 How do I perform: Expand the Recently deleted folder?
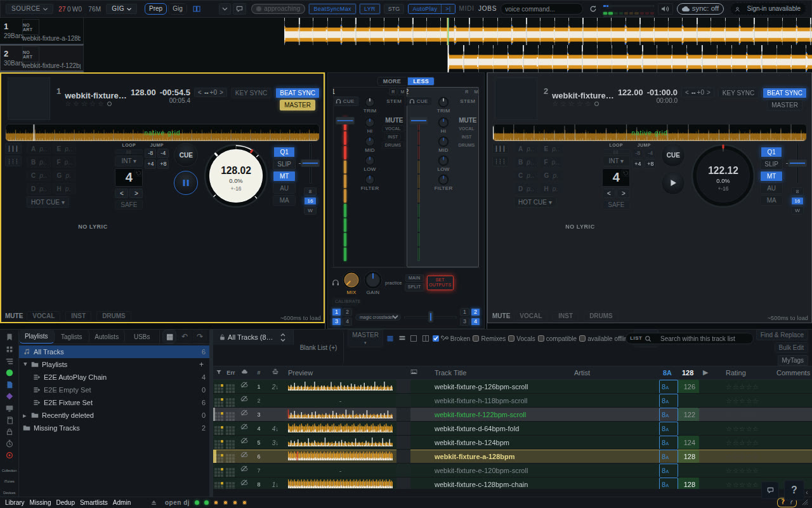(25, 415)
